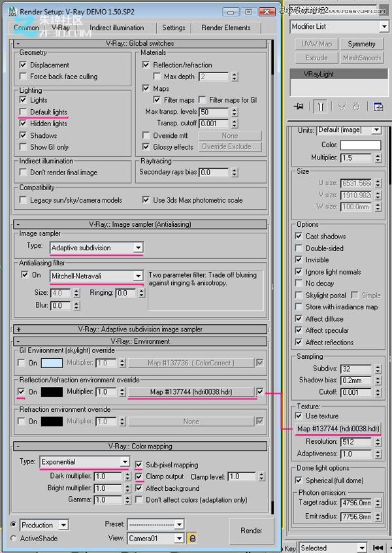Click the Remove Modifier trash icon

click(x=356, y=107)
